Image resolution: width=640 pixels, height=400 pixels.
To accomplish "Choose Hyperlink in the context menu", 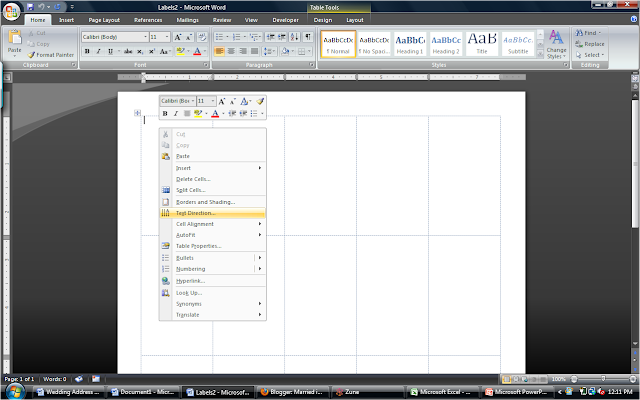I will click(x=213, y=281).
